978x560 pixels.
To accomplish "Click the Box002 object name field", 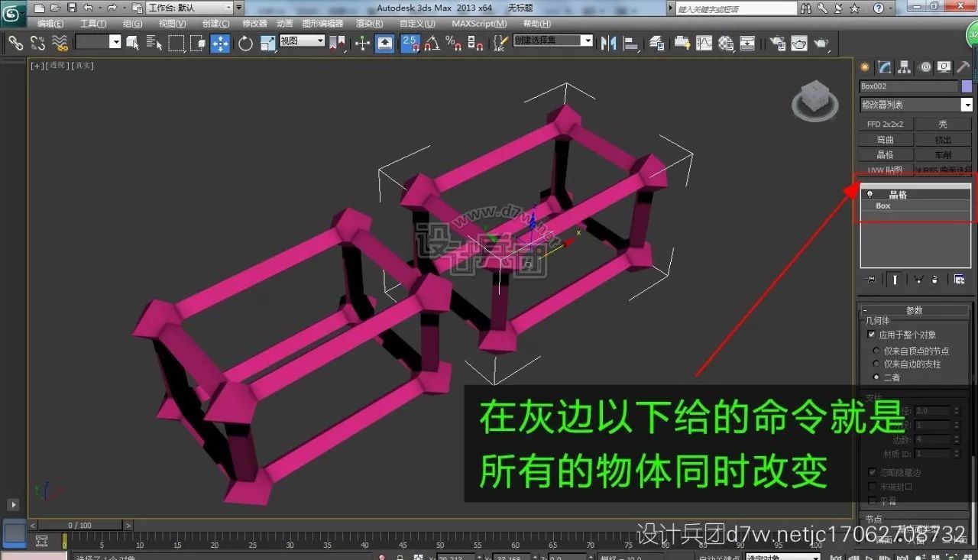I will tap(908, 86).
